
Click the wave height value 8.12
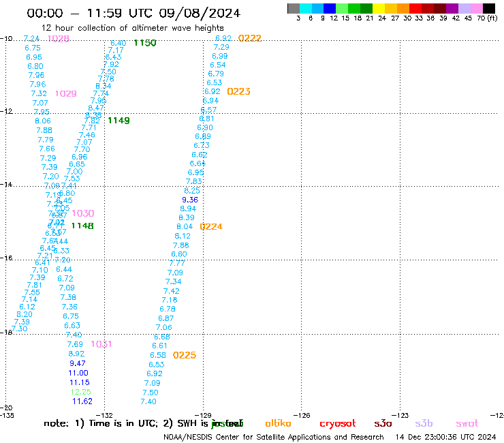click(183, 236)
